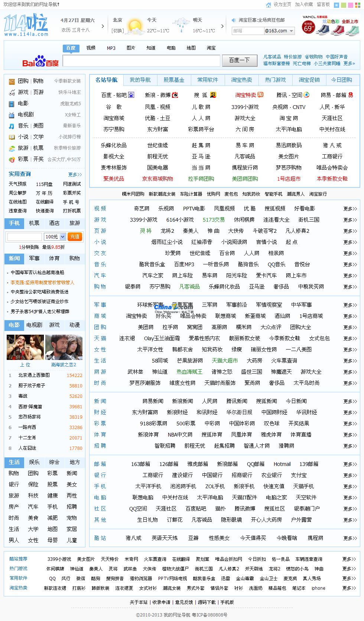Click the orange 充值 button
Viewport: 364px width, 621px height.
click(75, 237)
